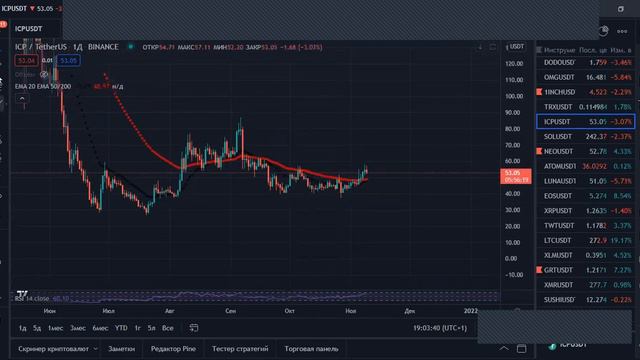640x360 pixels.
Task: Click the window restore icon at top right
Action: [x=620, y=9]
